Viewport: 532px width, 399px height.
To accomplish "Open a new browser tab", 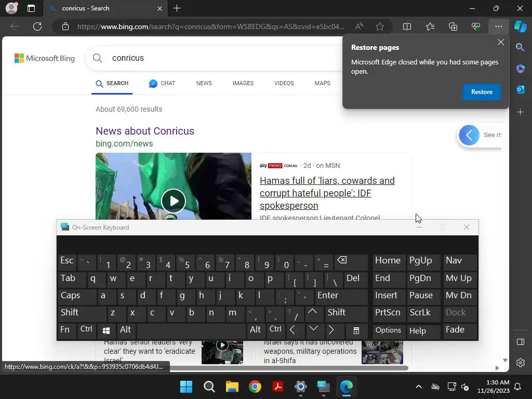I will [x=177, y=8].
